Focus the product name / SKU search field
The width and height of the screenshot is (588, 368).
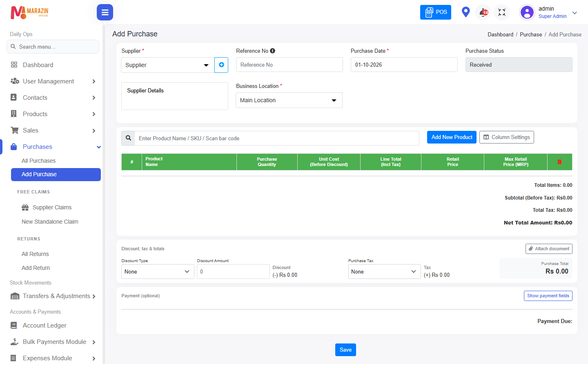tap(277, 138)
